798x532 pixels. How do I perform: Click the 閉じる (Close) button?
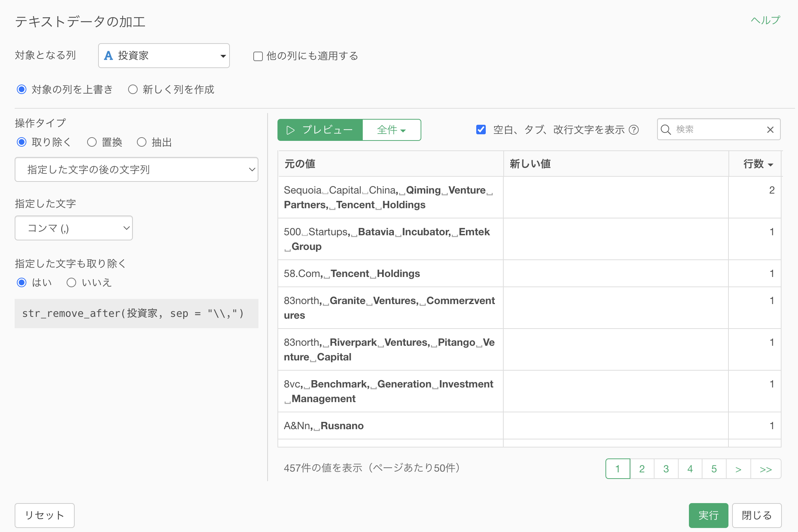757,516
